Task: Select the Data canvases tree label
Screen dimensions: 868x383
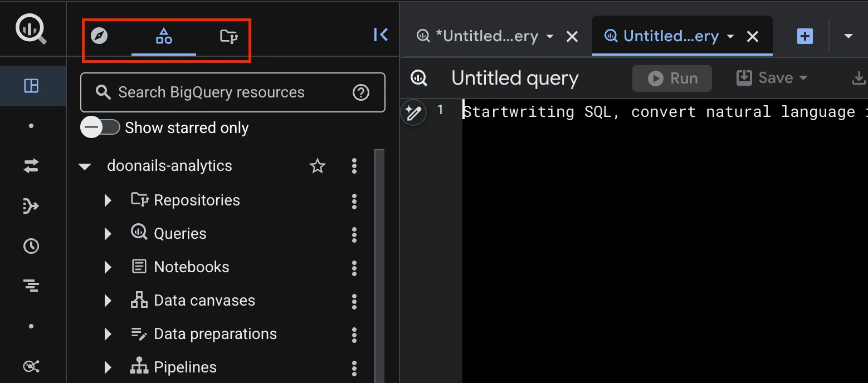Action: (204, 301)
